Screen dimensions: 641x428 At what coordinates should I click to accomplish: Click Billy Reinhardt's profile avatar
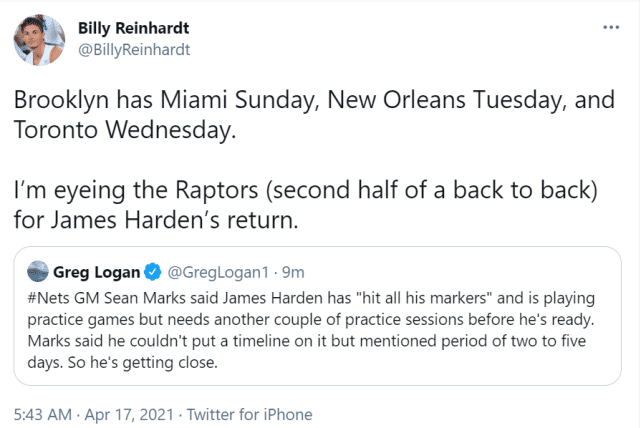pos(37,38)
